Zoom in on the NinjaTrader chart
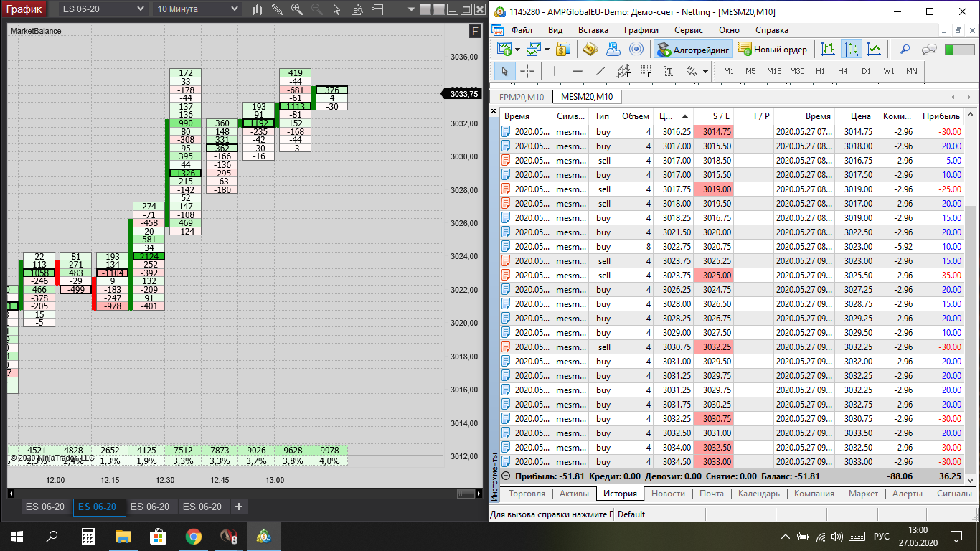Image resolution: width=980 pixels, height=551 pixels. pos(297,9)
